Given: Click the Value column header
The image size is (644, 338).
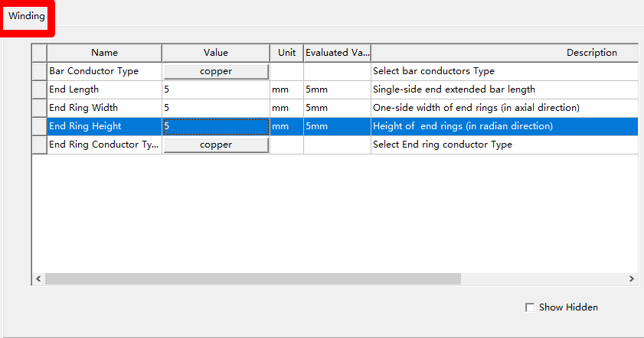Looking at the screenshot, I should (x=215, y=53).
